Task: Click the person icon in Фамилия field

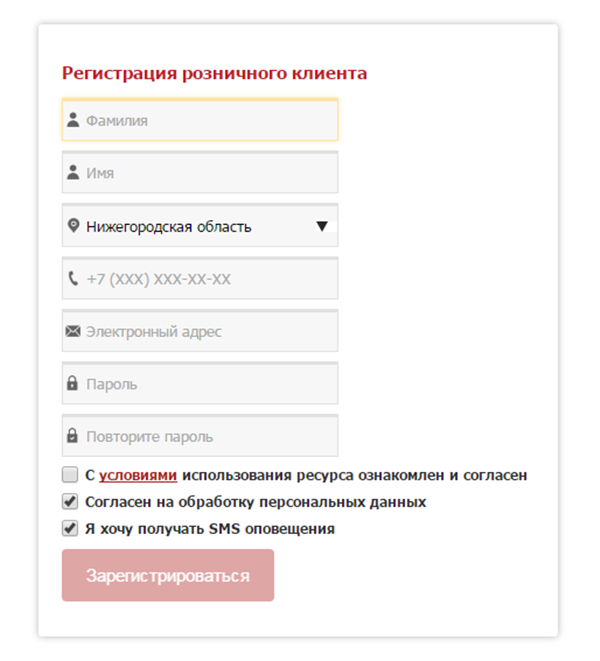Action: tap(73, 120)
